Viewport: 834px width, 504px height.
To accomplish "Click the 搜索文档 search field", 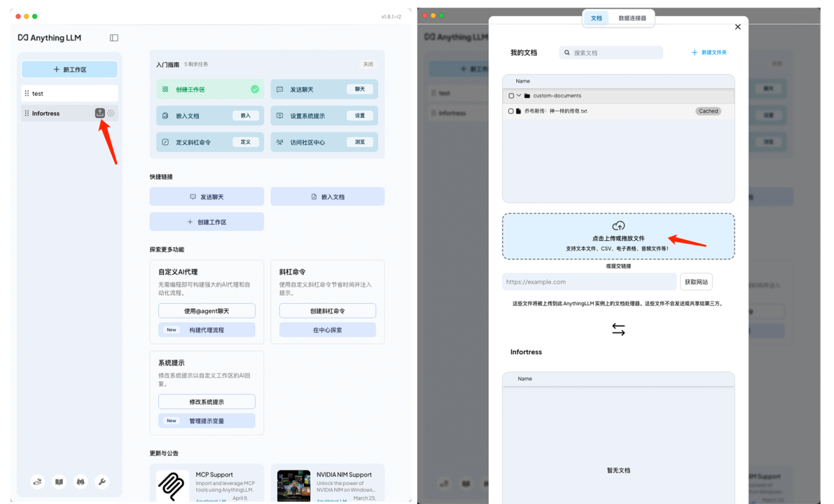I will coord(611,52).
